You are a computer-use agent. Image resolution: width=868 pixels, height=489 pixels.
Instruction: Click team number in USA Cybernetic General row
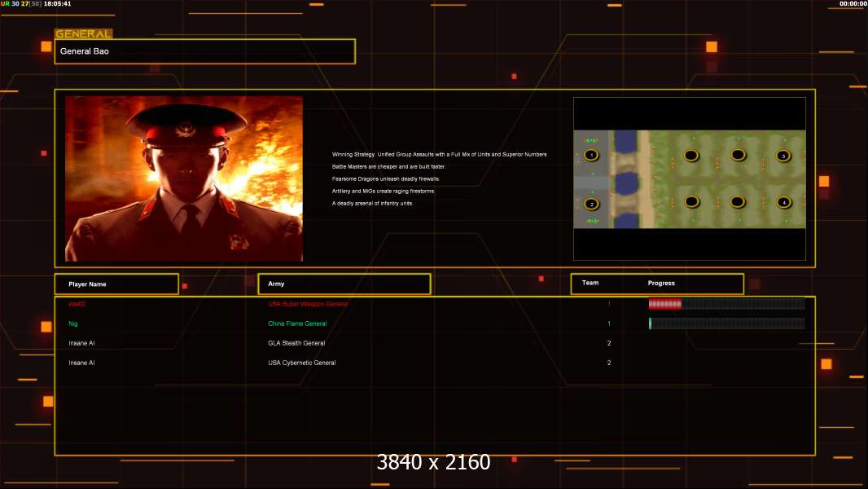609,363
